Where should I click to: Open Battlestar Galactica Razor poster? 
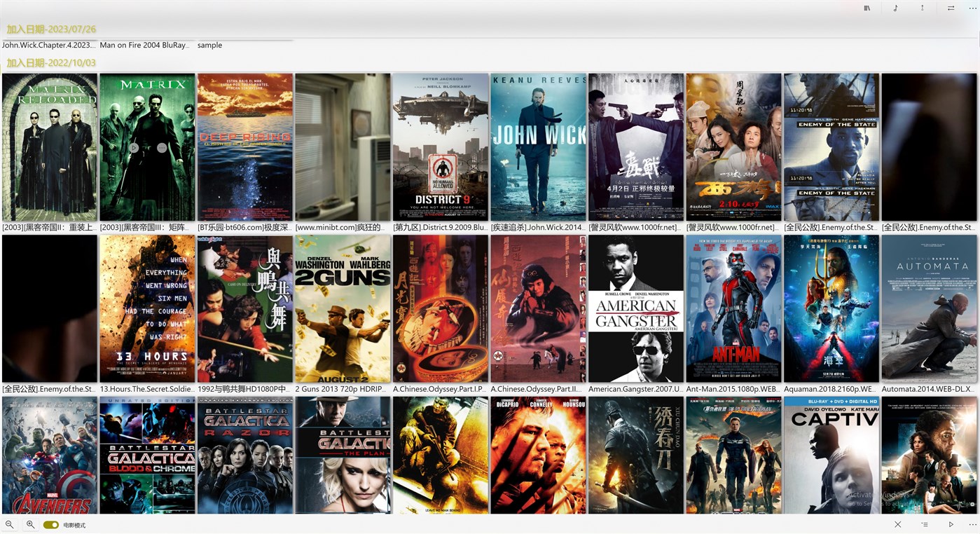[245, 456]
